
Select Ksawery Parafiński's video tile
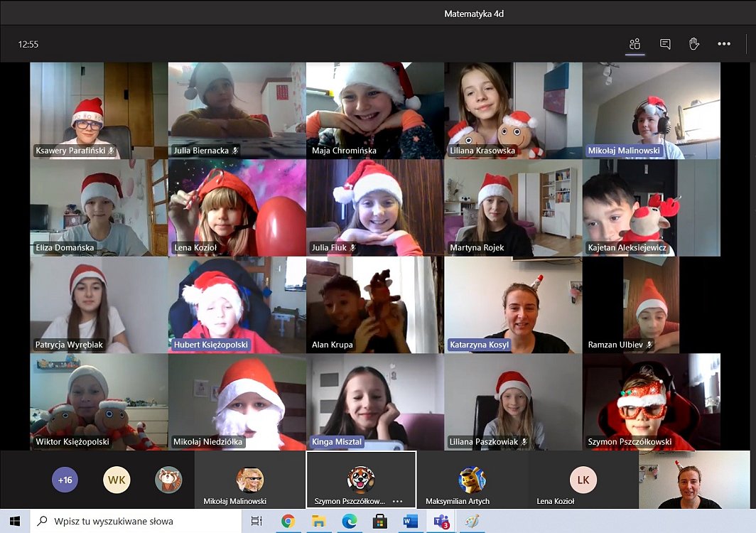(99, 110)
